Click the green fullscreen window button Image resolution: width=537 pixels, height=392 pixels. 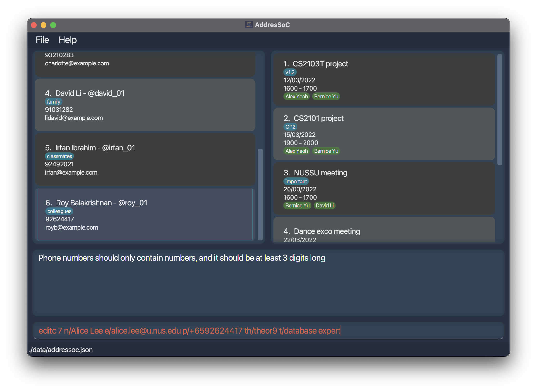point(53,25)
